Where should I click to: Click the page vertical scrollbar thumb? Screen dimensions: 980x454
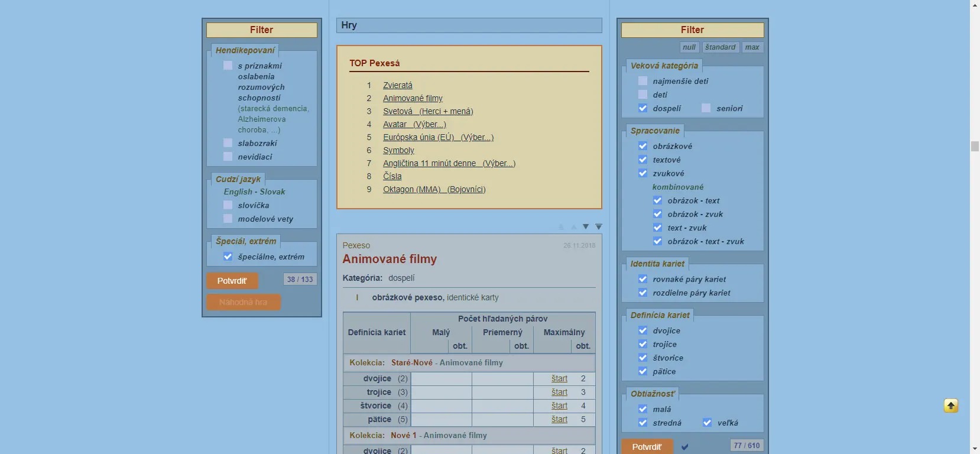click(975, 147)
